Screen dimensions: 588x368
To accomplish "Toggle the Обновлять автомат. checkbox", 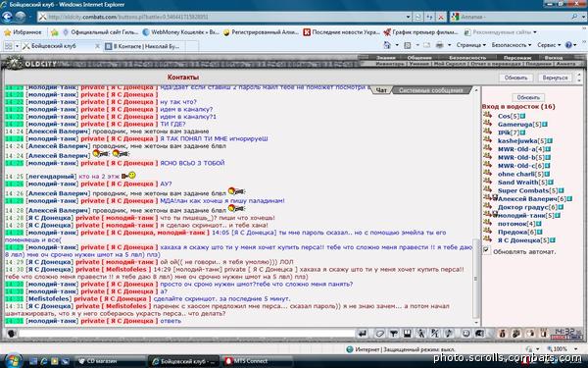I will tap(486, 250).
